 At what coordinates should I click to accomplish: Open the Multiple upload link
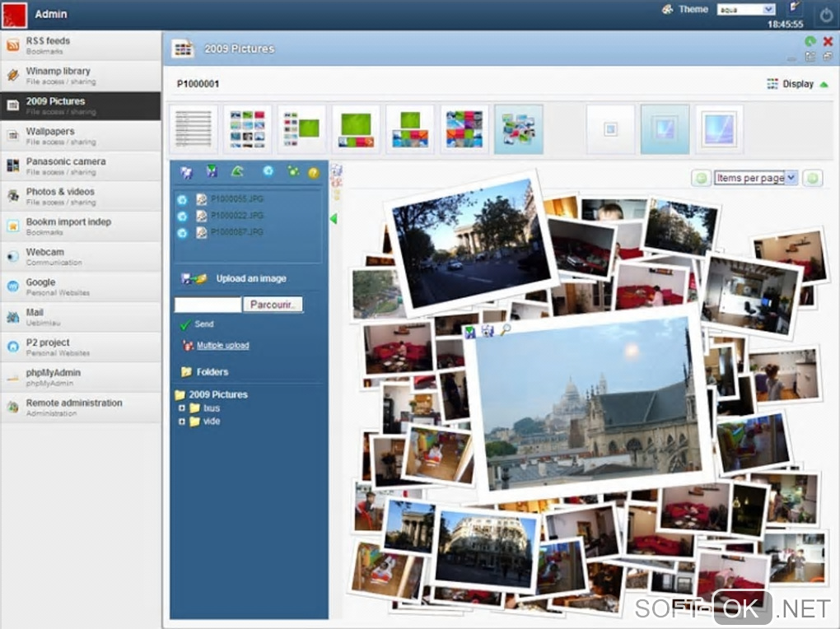pyautogui.click(x=223, y=346)
